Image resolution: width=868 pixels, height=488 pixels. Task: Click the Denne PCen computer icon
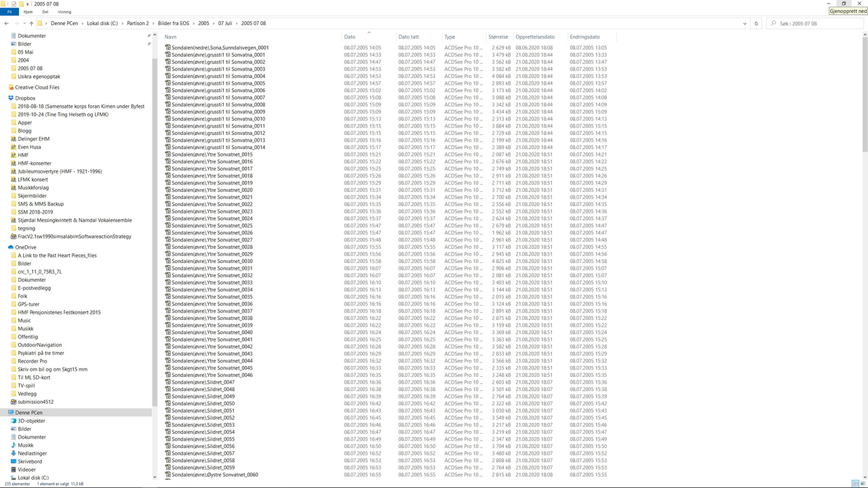click(x=11, y=413)
